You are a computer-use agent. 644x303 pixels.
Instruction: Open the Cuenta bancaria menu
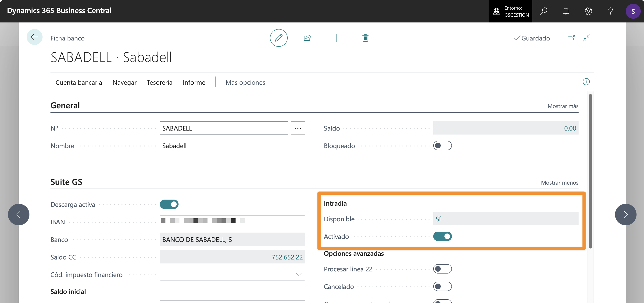click(x=79, y=82)
